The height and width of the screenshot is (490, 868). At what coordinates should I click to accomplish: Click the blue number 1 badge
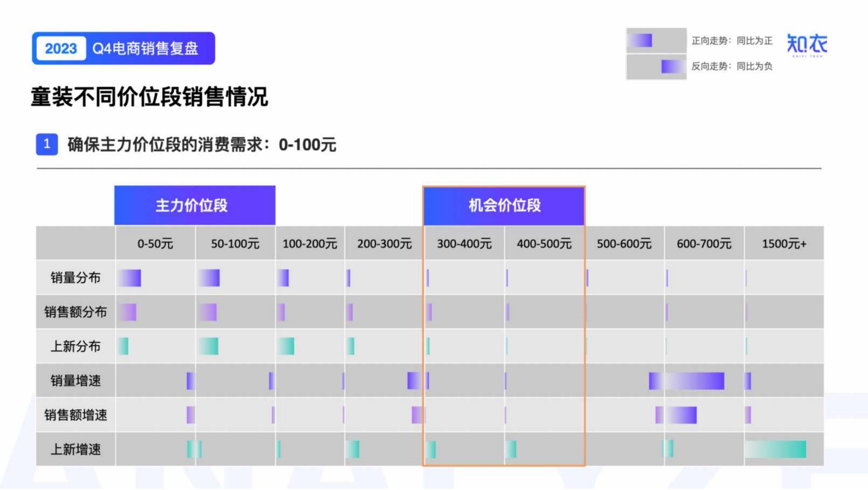pos(47,144)
